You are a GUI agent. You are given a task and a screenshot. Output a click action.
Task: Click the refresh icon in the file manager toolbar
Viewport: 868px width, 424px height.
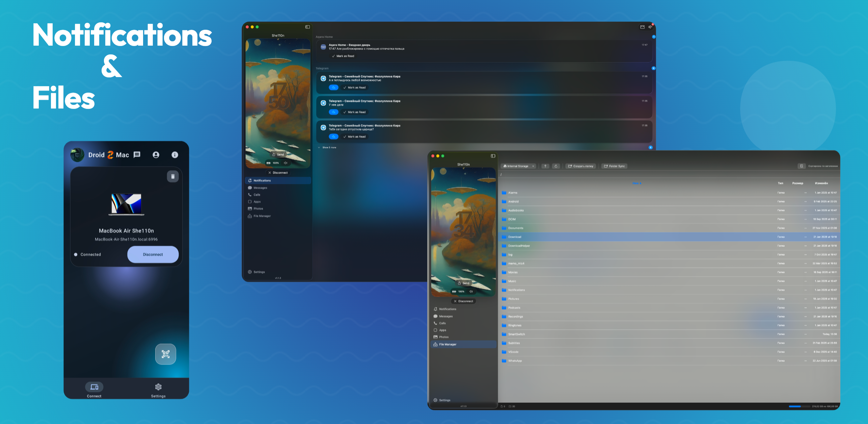(x=556, y=166)
